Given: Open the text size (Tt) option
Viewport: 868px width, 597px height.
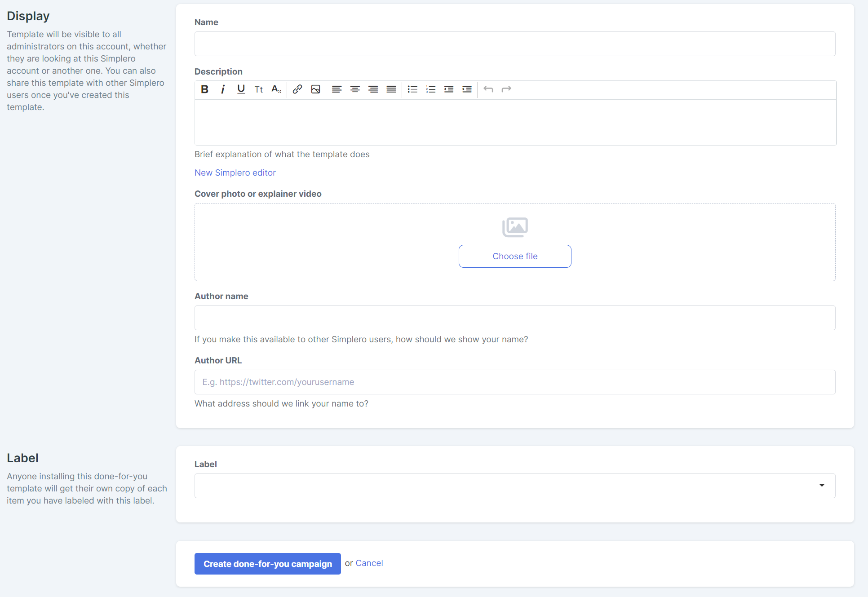Looking at the screenshot, I should point(259,89).
